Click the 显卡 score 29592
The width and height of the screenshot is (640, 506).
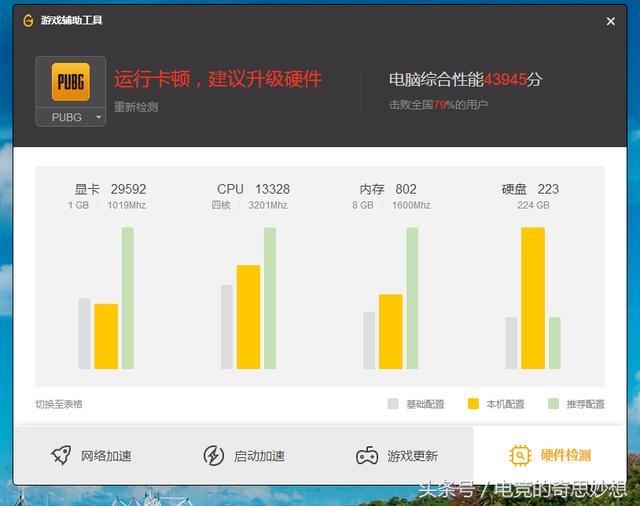[129, 189]
